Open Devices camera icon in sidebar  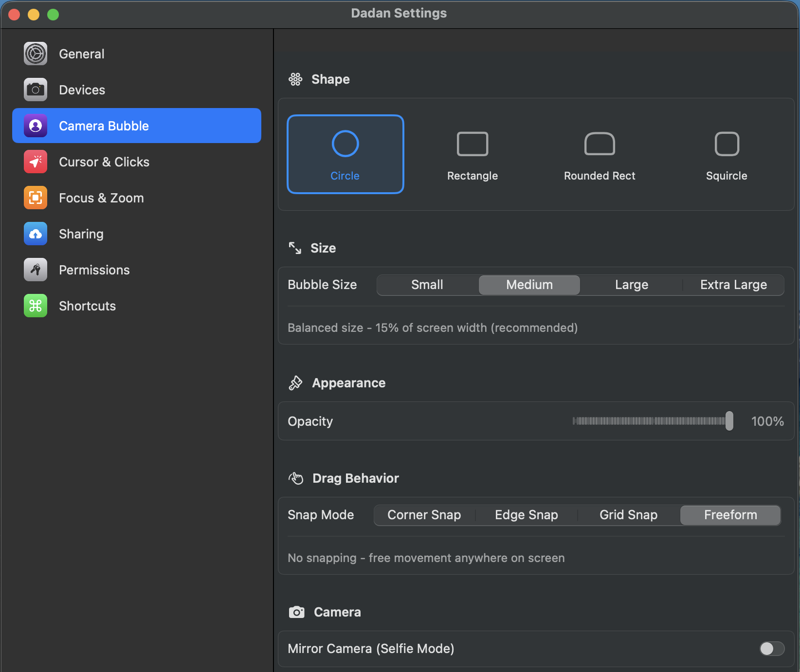[x=36, y=90]
